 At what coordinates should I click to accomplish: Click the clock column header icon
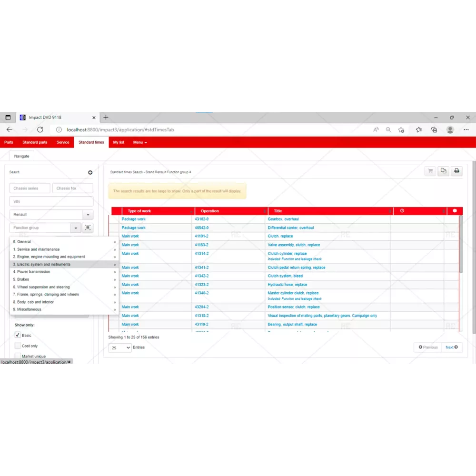[402, 211]
